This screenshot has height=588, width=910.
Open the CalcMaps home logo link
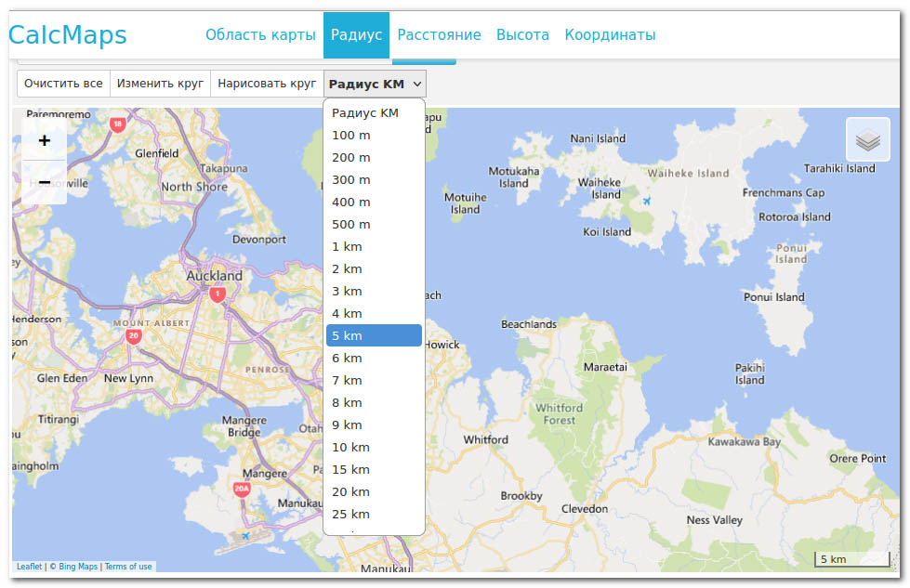[67, 34]
